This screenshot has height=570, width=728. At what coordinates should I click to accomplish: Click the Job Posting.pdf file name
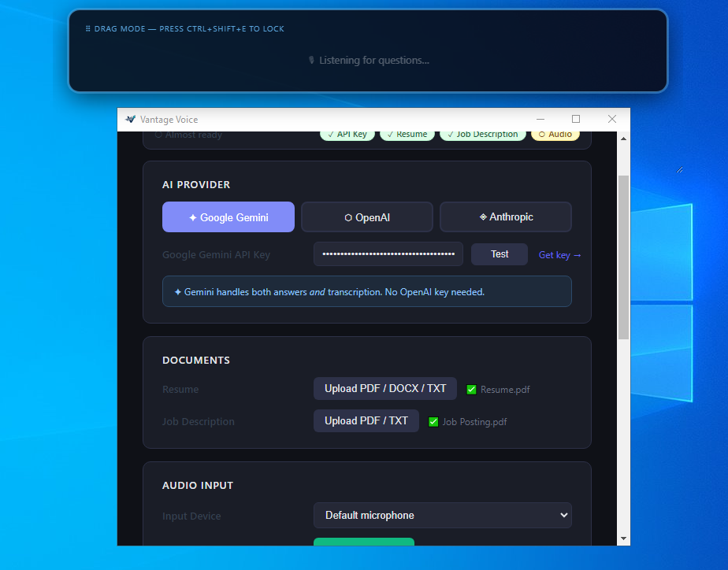pyautogui.click(x=474, y=422)
